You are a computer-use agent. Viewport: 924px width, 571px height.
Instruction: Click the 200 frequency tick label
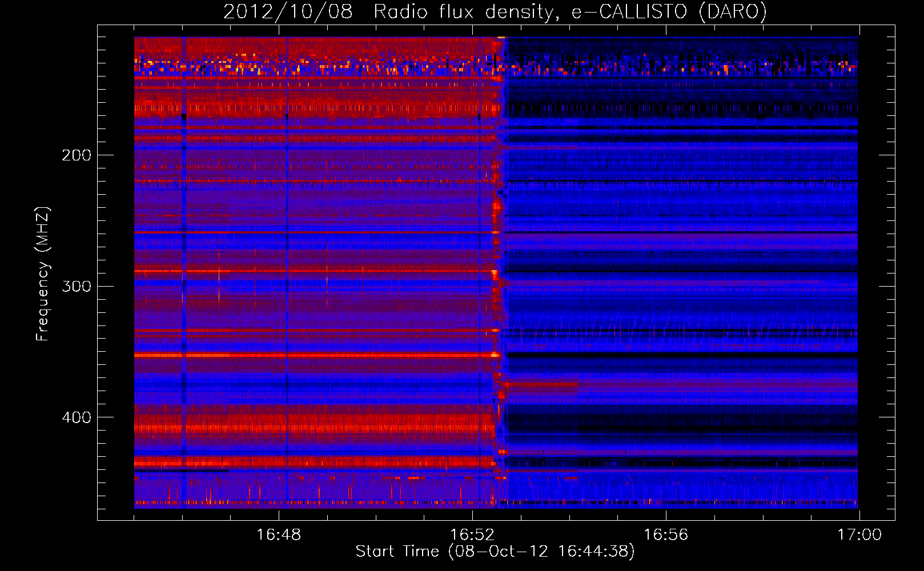77,155
